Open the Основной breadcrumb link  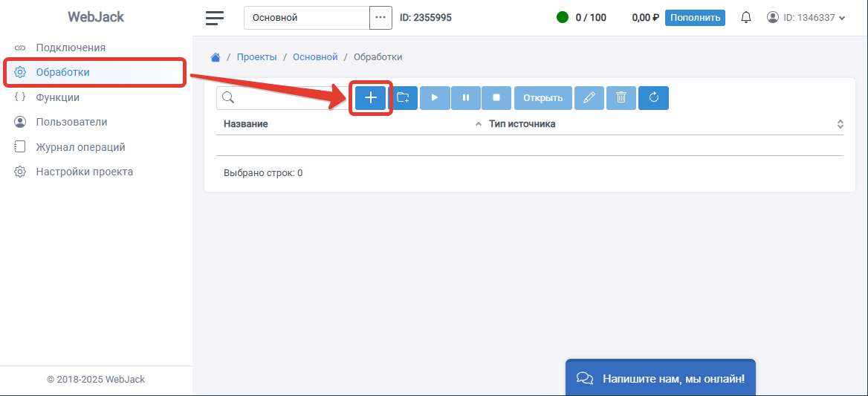click(315, 57)
